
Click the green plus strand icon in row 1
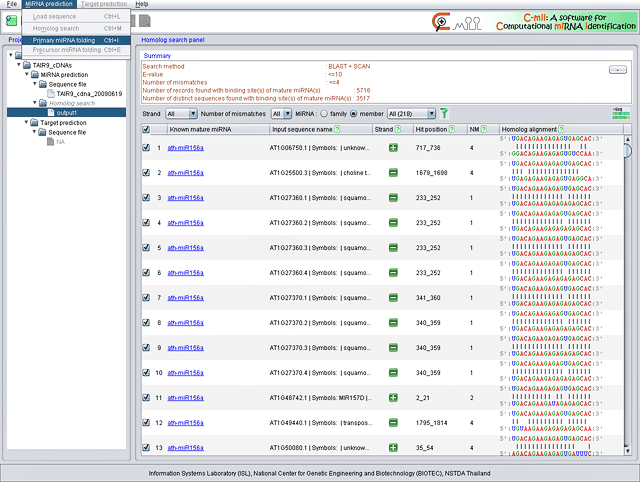click(394, 148)
